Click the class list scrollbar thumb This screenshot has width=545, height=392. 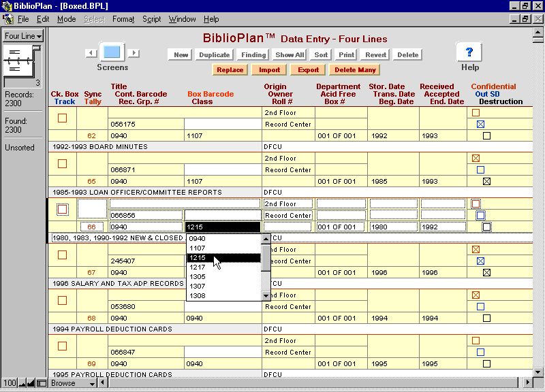(266, 257)
